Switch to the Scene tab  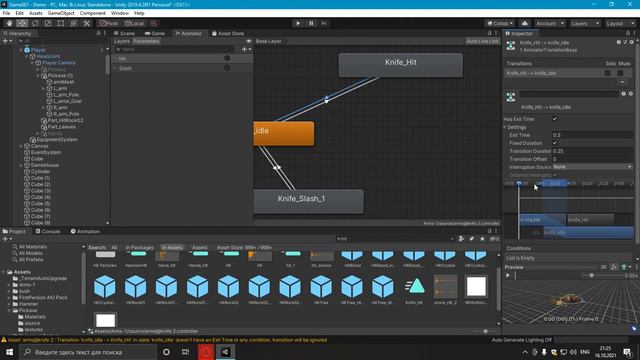(124, 33)
